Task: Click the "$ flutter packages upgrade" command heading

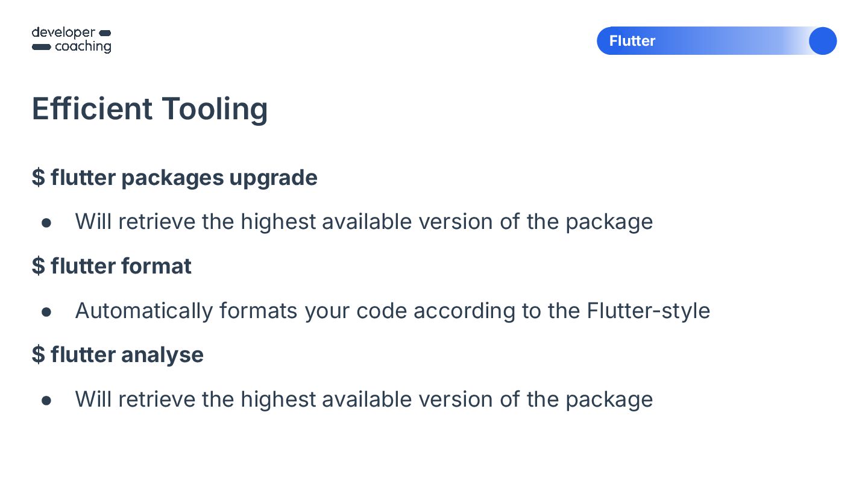Action: [x=174, y=178]
